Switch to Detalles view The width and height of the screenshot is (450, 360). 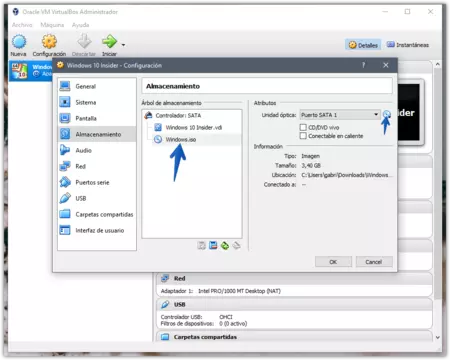(x=363, y=45)
